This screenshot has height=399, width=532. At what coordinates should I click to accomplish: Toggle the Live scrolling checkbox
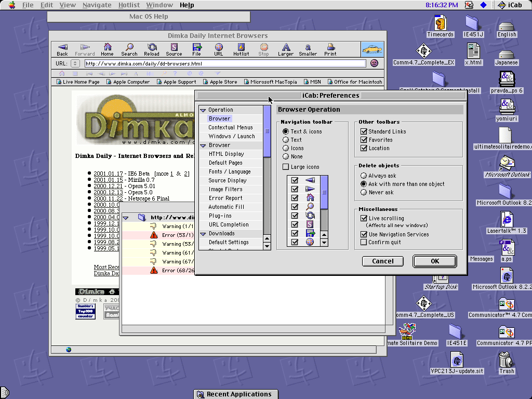[364, 218]
